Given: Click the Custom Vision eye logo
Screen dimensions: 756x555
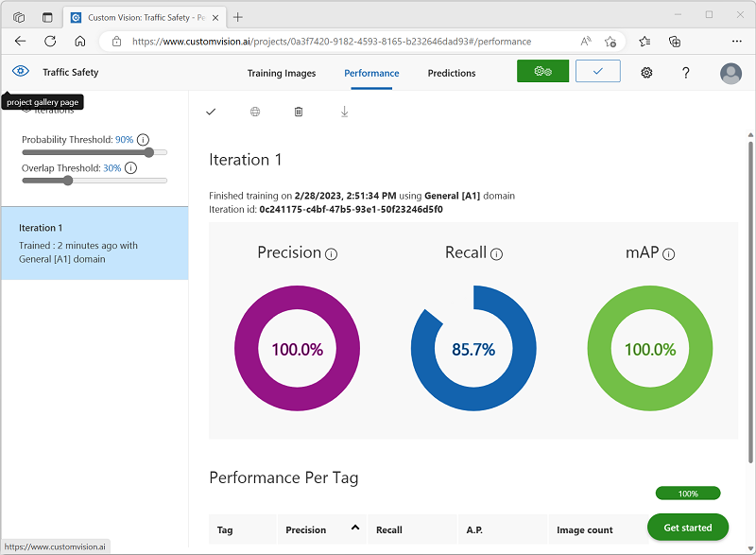Looking at the screenshot, I should point(21,72).
